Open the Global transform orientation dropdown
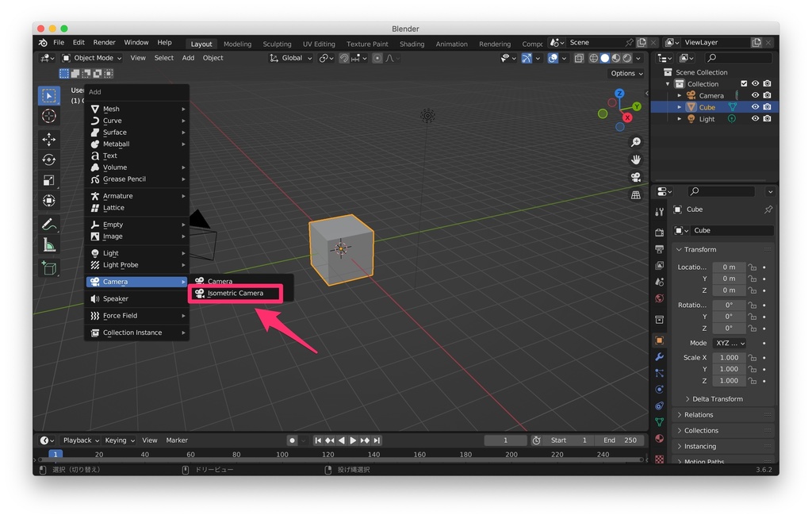Image resolution: width=812 pixels, height=519 pixels. click(291, 58)
